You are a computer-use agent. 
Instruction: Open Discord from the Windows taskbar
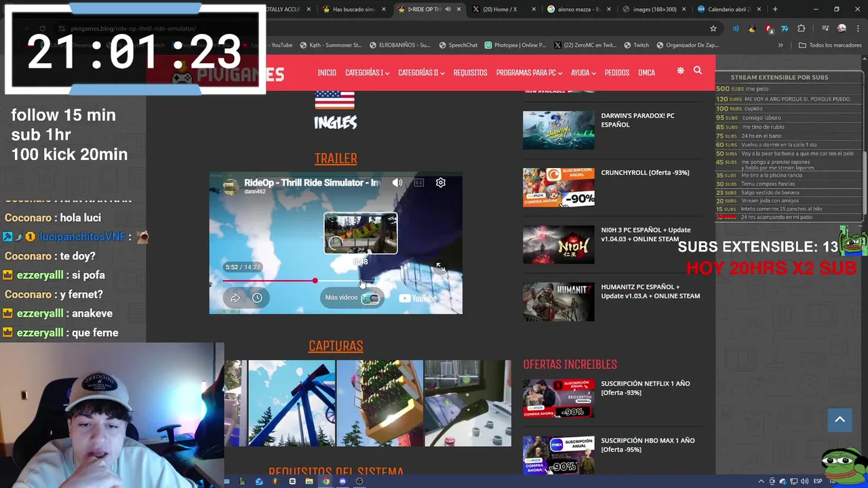point(342,481)
